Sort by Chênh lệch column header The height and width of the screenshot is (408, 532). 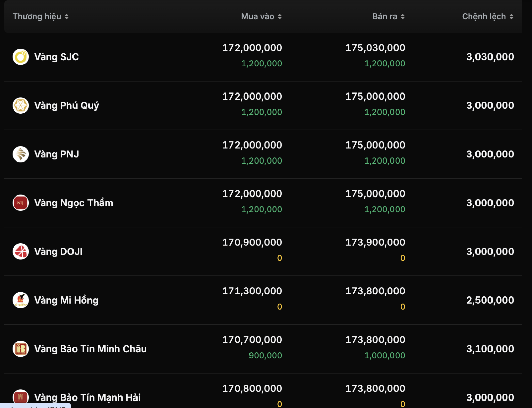click(487, 17)
